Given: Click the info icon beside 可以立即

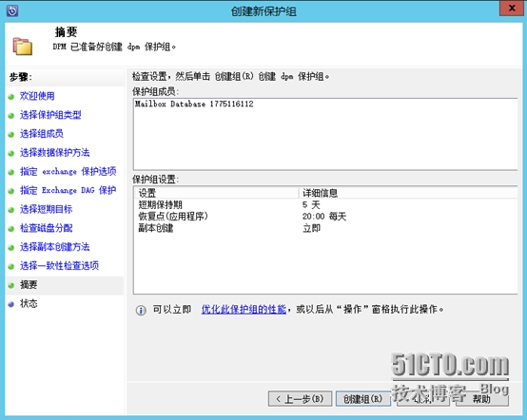Looking at the screenshot, I should click(x=141, y=310).
